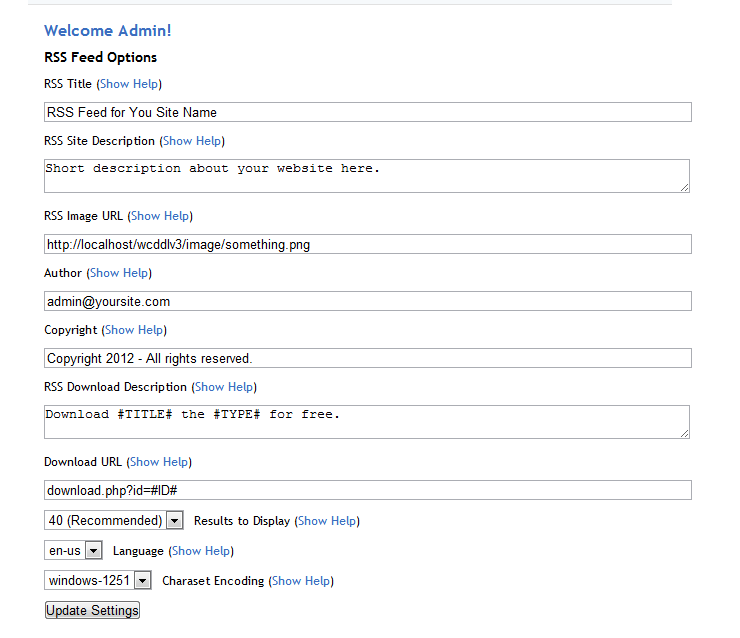Show help for Charaset Encoding
This screenshot has height=638, width=740.
(301, 581)
